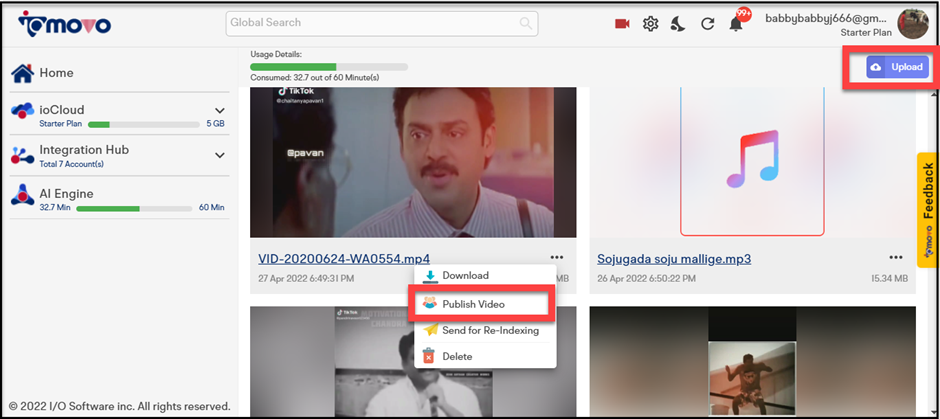Open Sojugada soju mallige.mp3 link
The image size is (940, 419).
(674, 259)
